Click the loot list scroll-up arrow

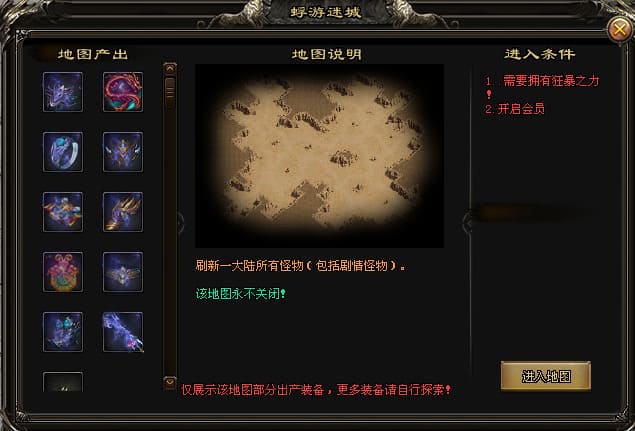170,68
